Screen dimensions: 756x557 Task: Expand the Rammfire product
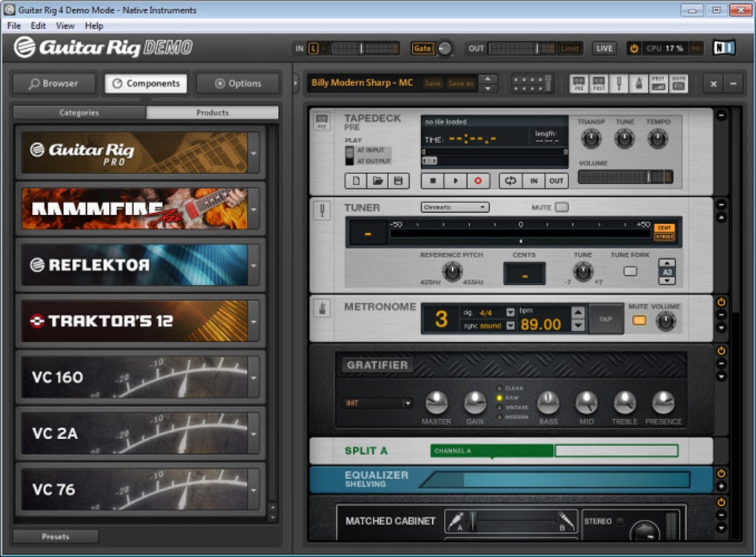coord(253,209)
